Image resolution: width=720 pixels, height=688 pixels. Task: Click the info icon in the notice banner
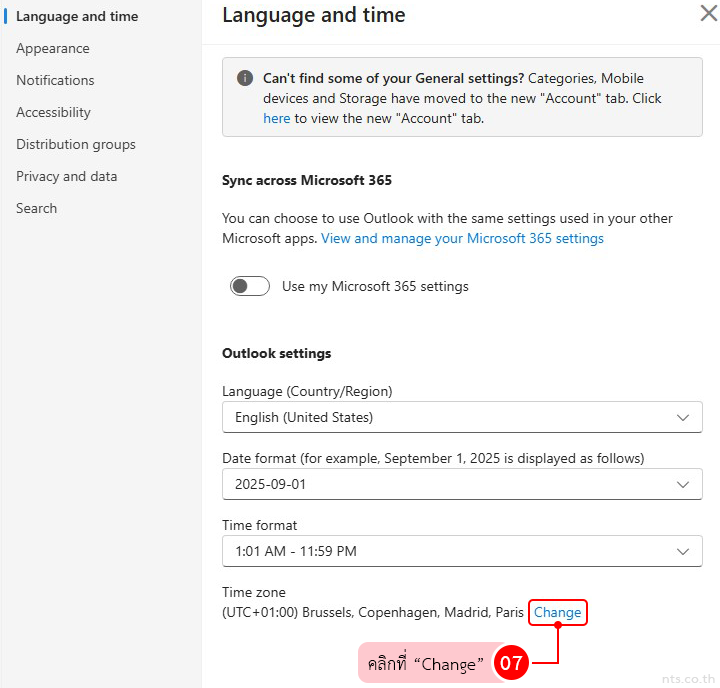pos(244,78)
